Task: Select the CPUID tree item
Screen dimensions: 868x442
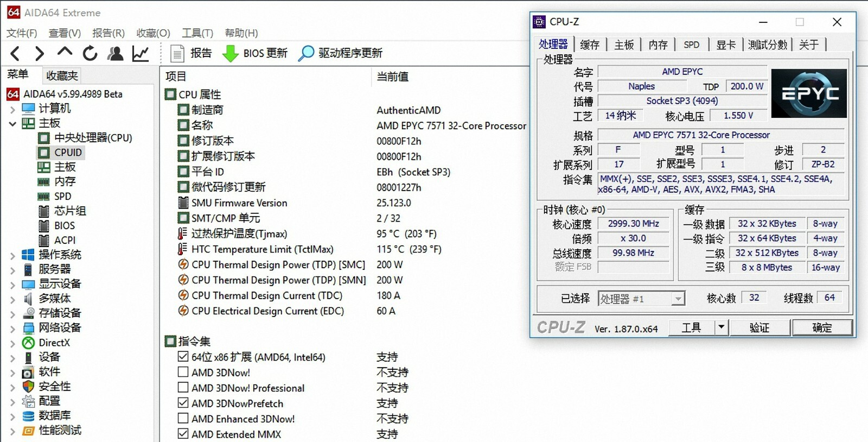Action: coord(60,153)
